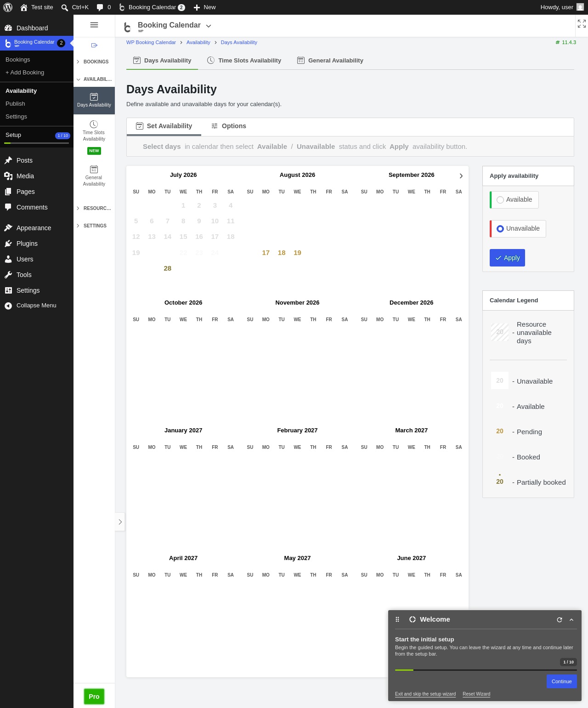
Task: Switch to Time Slots Availability tab
Action: tap(244, 61)
